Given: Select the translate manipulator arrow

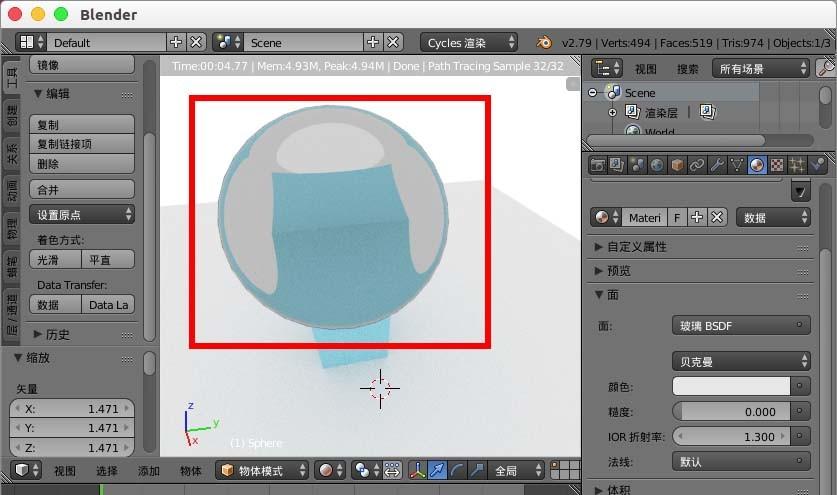Looking at the screenshot, I should [x=437, y=470].
